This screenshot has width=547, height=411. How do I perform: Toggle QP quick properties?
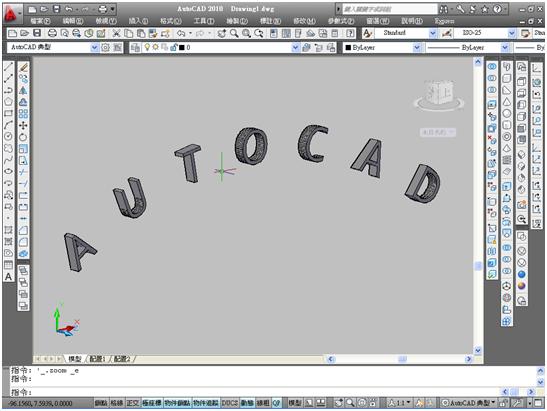coord(277,403)
